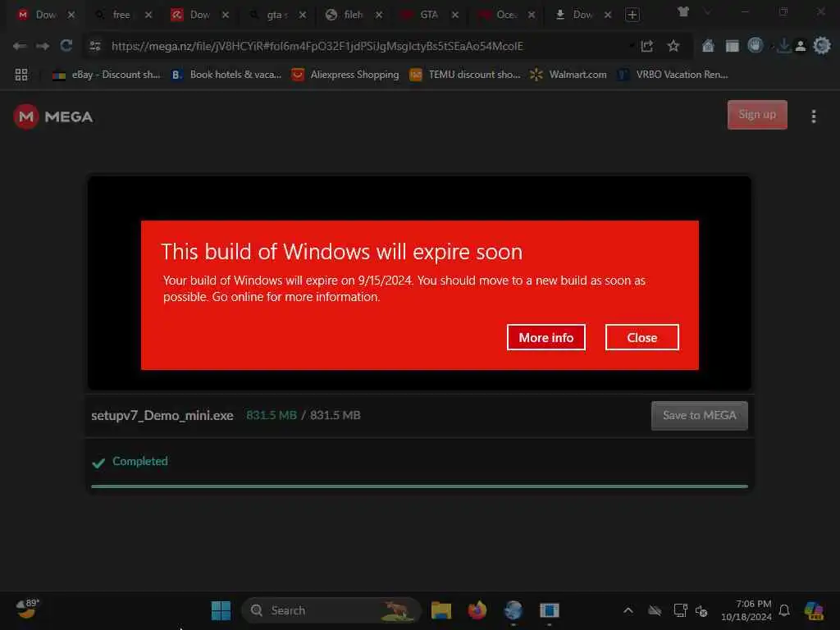Open Book hotels & vaca... bookmark
Image resolution: width=840 pixels, height=630 pixels.
[226, 75]
